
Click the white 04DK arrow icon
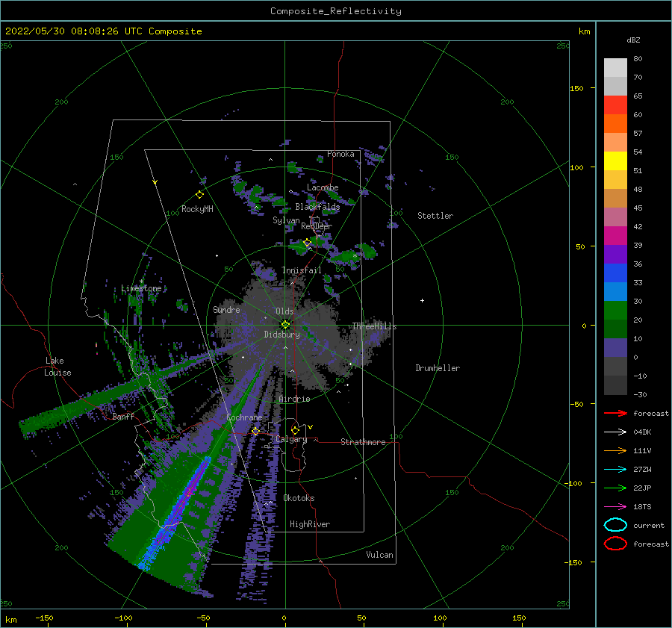615,432
